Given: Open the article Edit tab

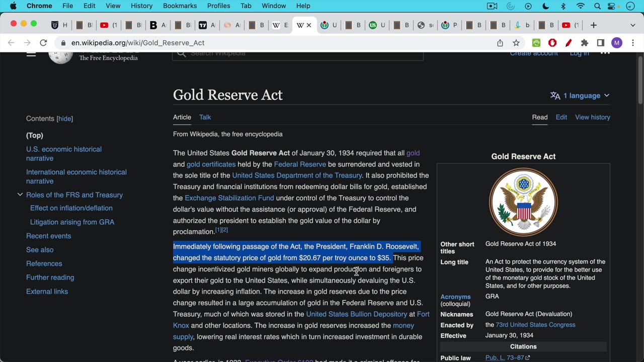Looking at the screenshot, I should click(561, 117).
